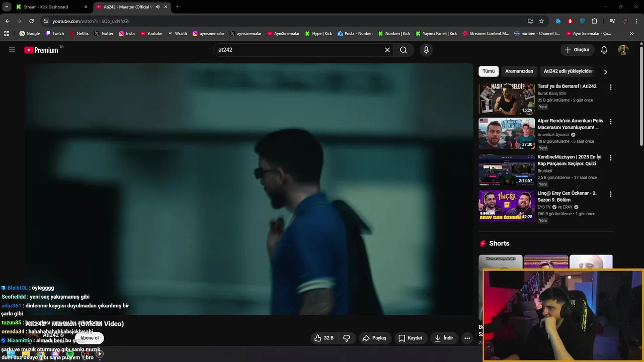The height and width of the screenshot is (362, 644).
Task: Click the İndir download button
Action: 444,338
